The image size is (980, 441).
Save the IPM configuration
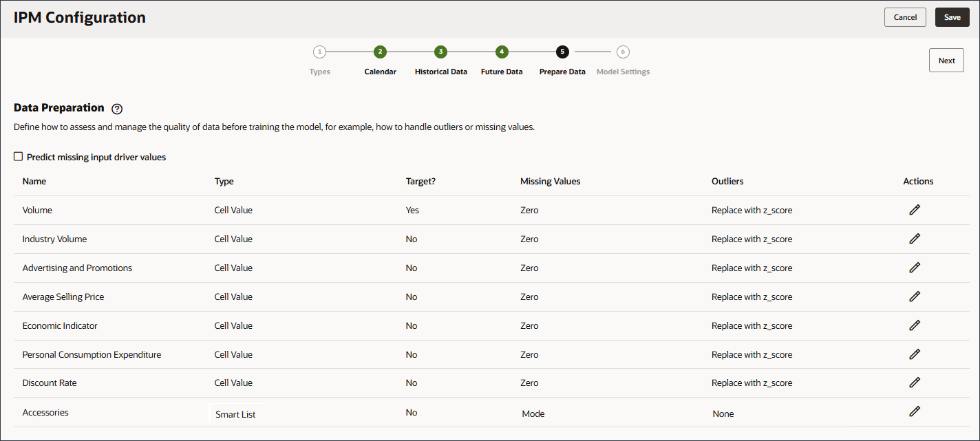pyautogui.click(x=952, y=17)
